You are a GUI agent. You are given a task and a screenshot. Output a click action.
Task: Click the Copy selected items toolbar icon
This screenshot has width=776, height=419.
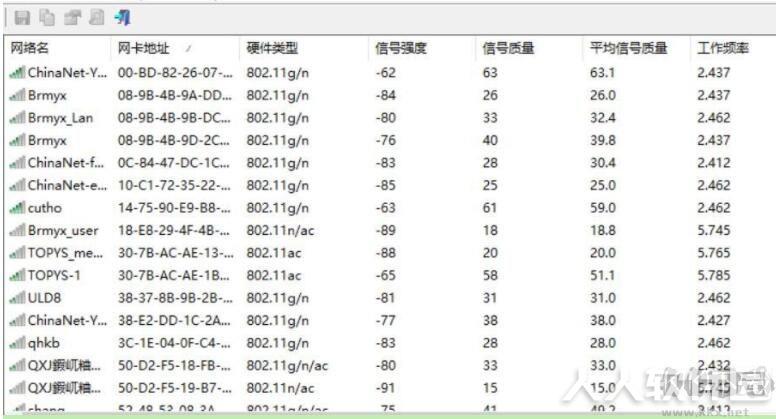pos(47,18)
